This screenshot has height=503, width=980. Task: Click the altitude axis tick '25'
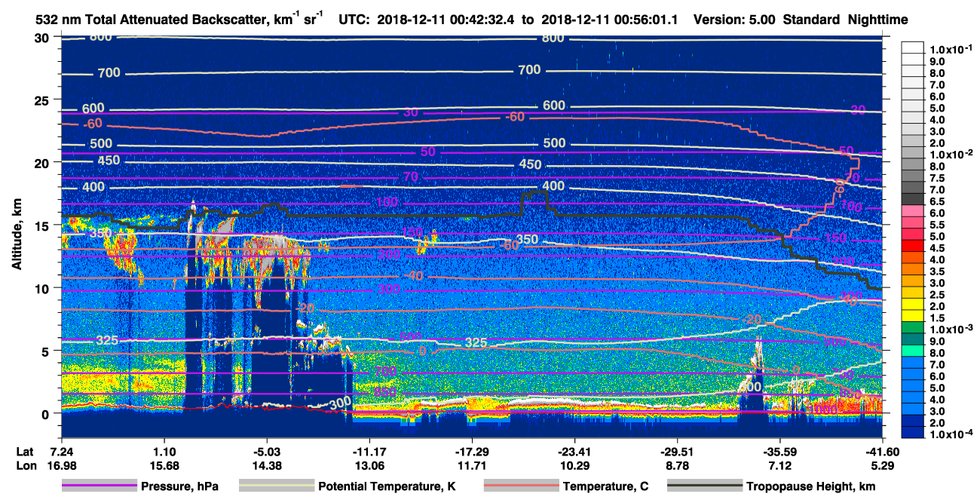pyautogui.click(x=44, y=100)
